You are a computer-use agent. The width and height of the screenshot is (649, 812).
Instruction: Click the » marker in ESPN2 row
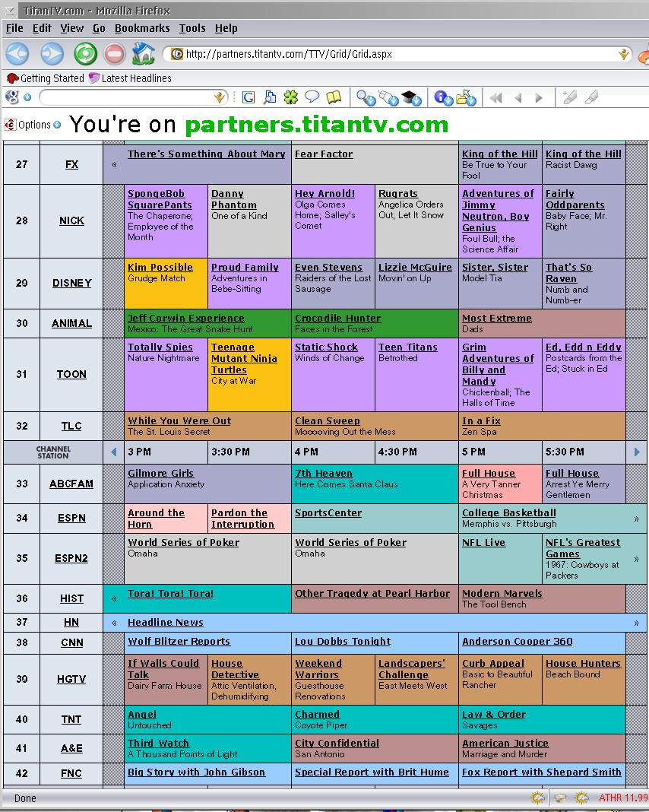point(636,560)
